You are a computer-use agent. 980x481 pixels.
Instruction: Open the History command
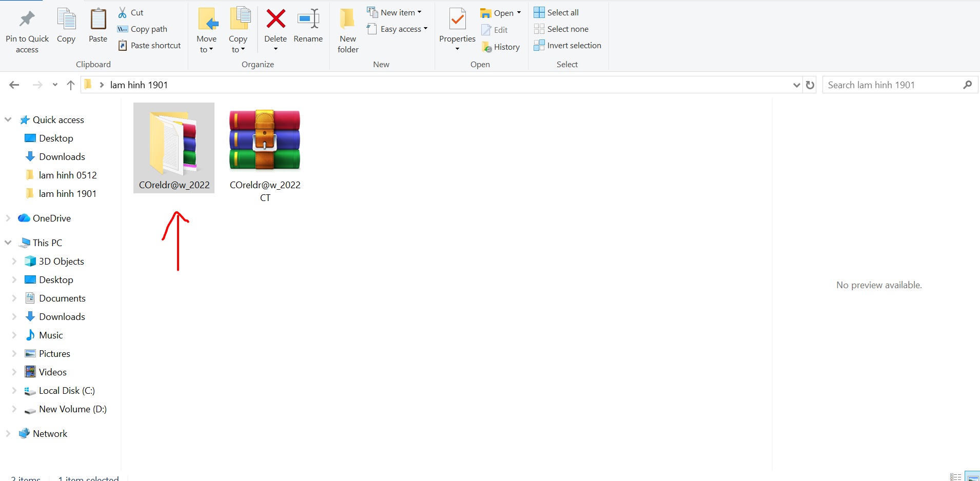[501, 47]
